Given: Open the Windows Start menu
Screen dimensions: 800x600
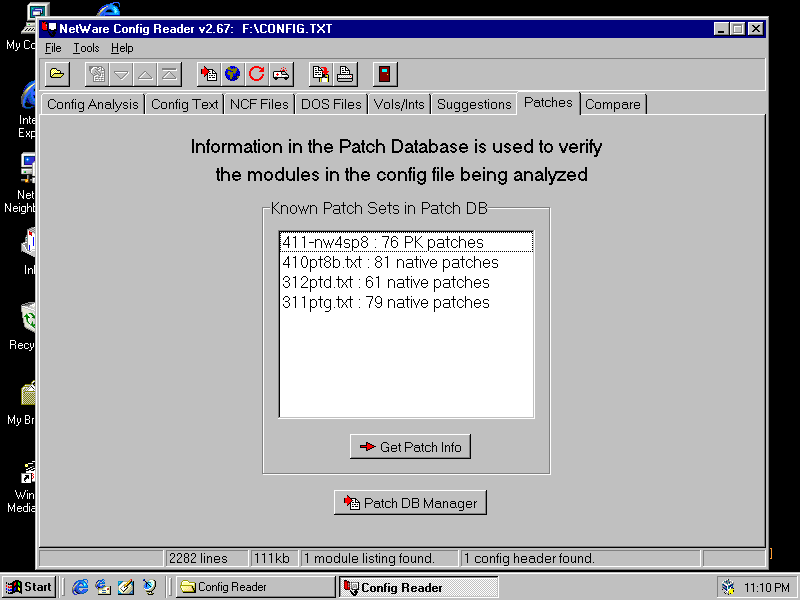Looking at the screenshot, I should (29, 587).
